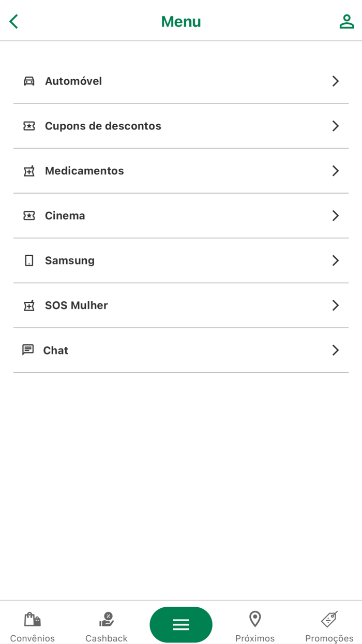362x644 pixels.
Task: Click the smartphone icon next to Samsung
Action: coord(29,260)
